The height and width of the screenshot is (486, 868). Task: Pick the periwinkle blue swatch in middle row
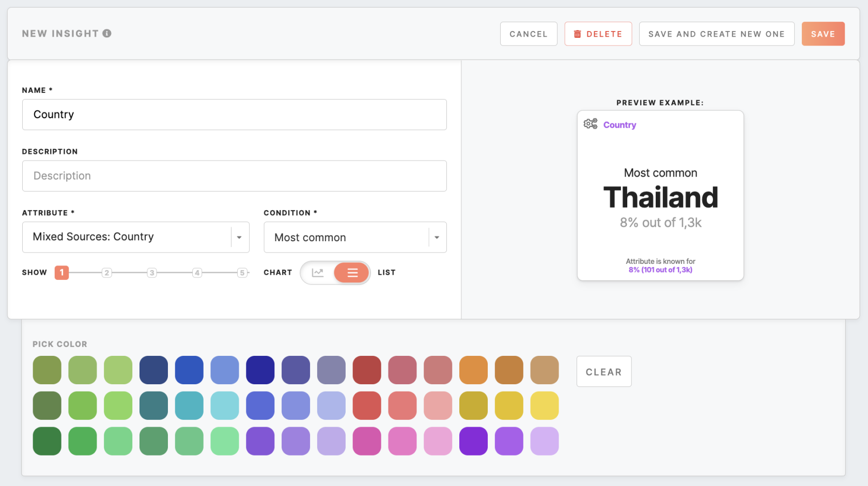click(x=296, y=405)
